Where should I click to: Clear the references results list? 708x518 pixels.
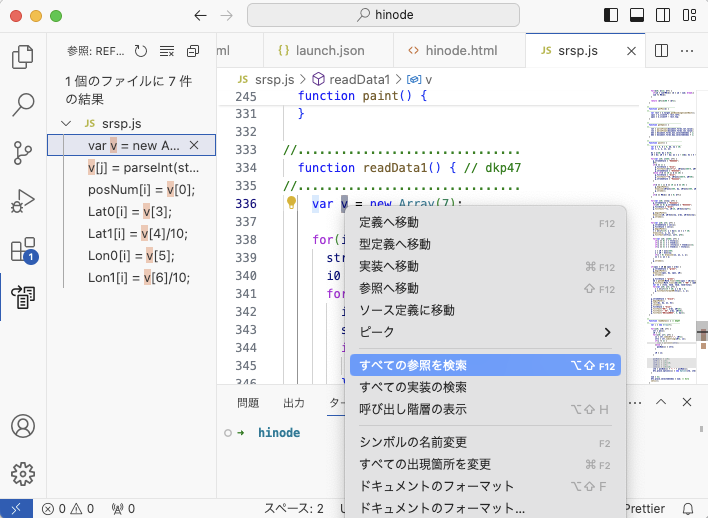pyautogui.click(x=167, y=51)
